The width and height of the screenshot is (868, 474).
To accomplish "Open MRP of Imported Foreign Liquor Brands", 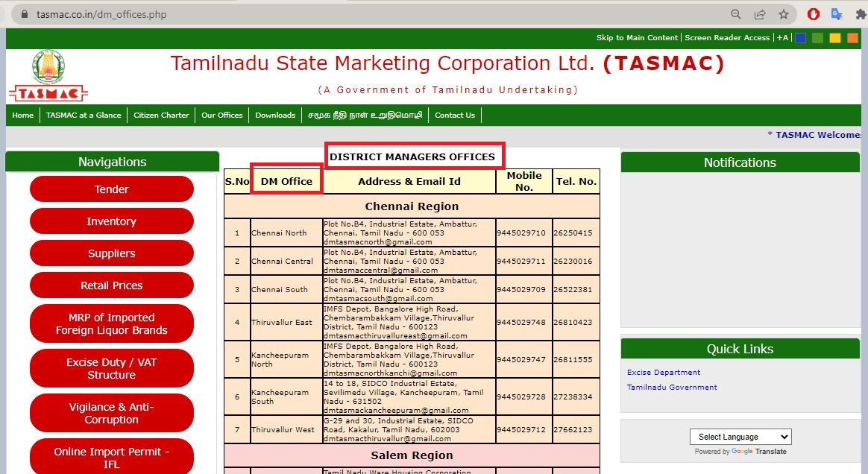I will point(112,323).
